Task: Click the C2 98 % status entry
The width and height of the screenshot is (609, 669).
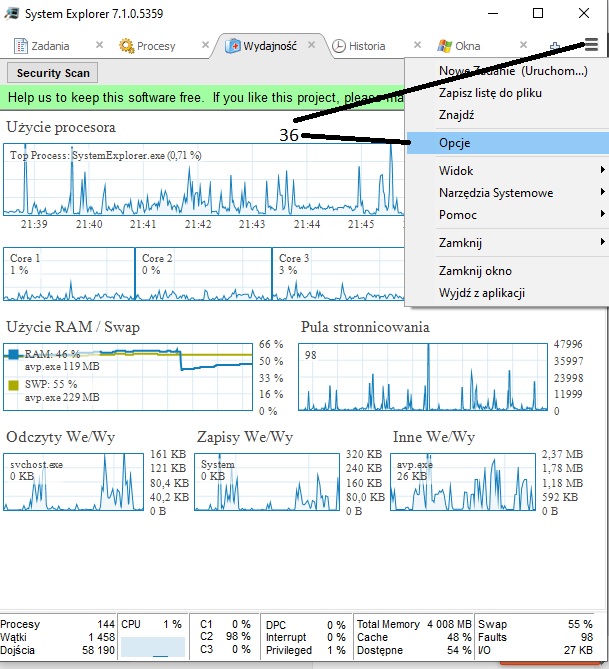Action: point(225,637)
